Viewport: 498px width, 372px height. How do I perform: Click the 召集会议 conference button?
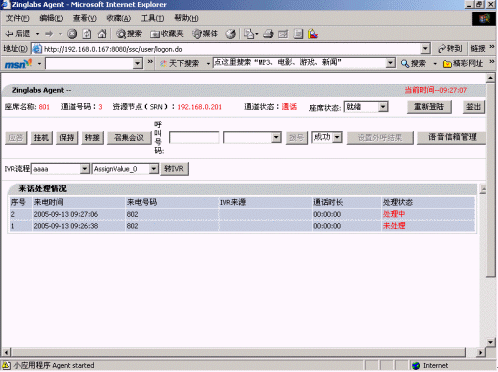(x=129, y=138)
